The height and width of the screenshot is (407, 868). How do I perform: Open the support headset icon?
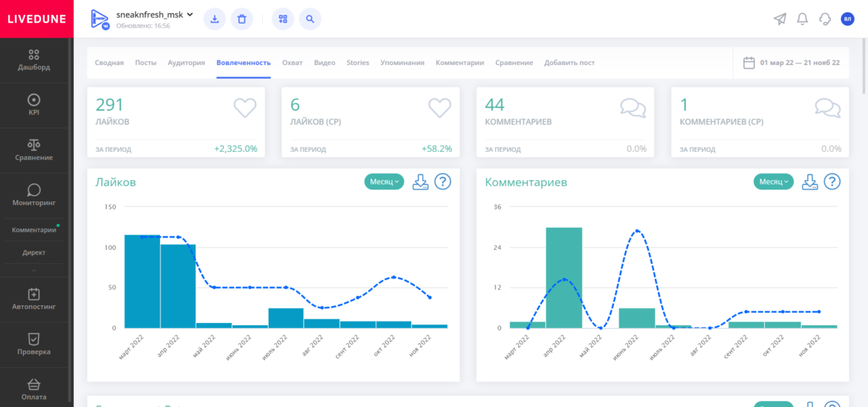825,19
